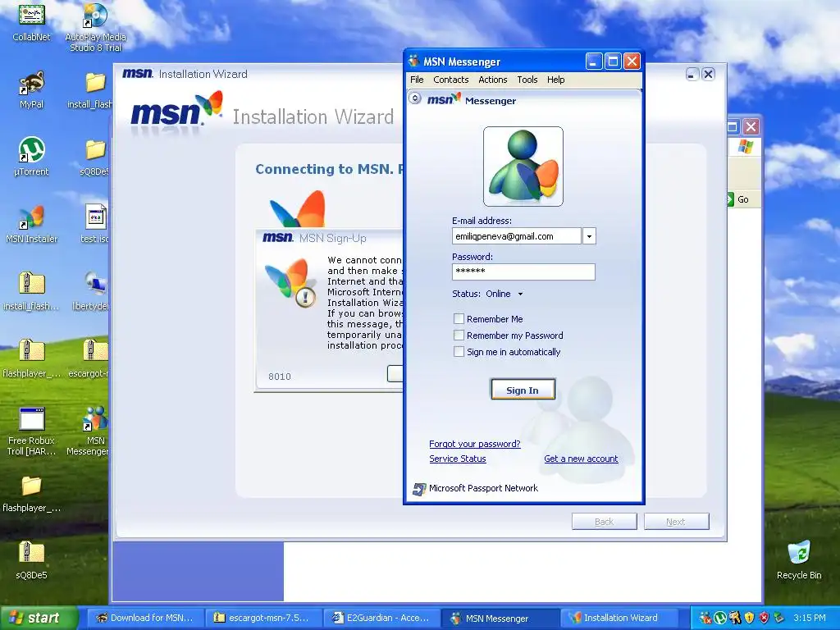
Task: Click the yellow shield security tray icon
Action: 750,618
